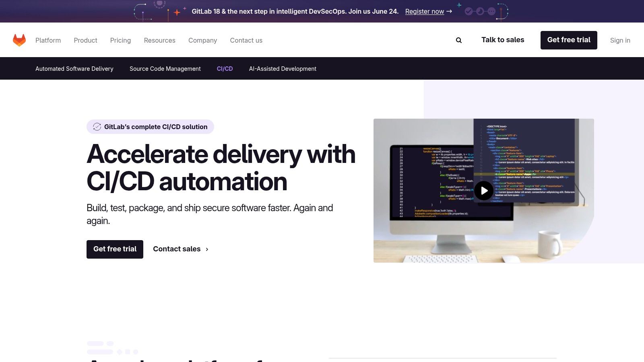Click Talk to sales

click(503, 40)
